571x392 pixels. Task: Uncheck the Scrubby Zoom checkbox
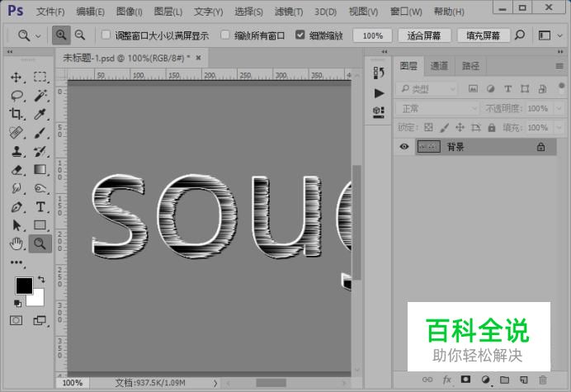tap(300, 35)
